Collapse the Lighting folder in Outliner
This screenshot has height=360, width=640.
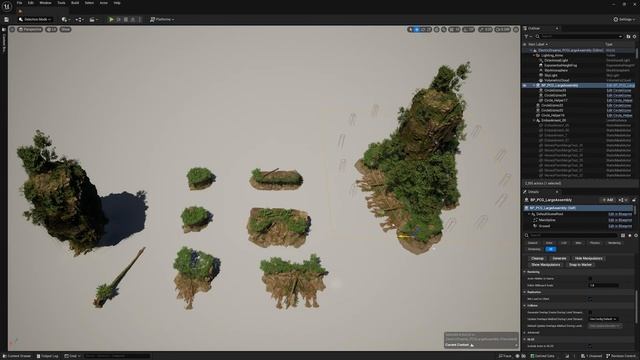point(534,55)
